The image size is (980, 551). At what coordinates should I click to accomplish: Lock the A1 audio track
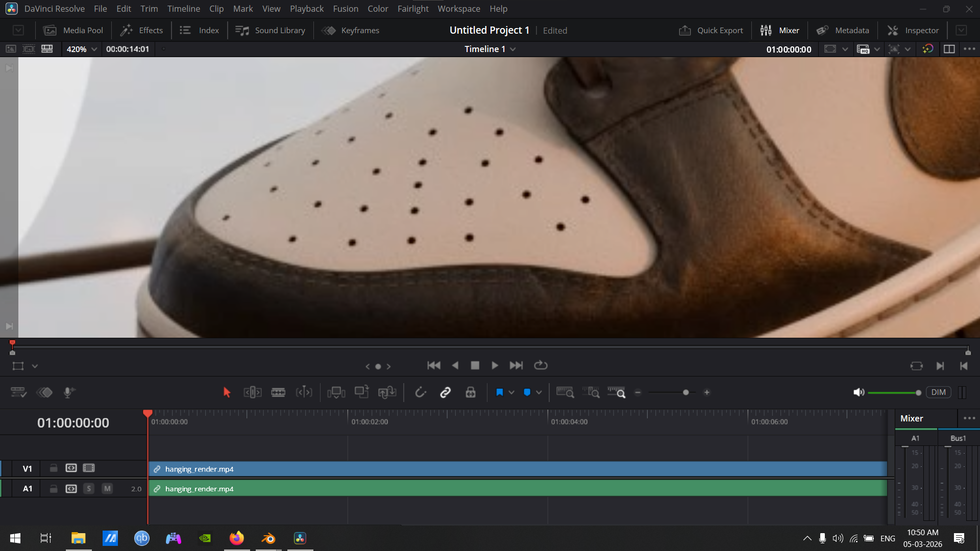point(54,489)
